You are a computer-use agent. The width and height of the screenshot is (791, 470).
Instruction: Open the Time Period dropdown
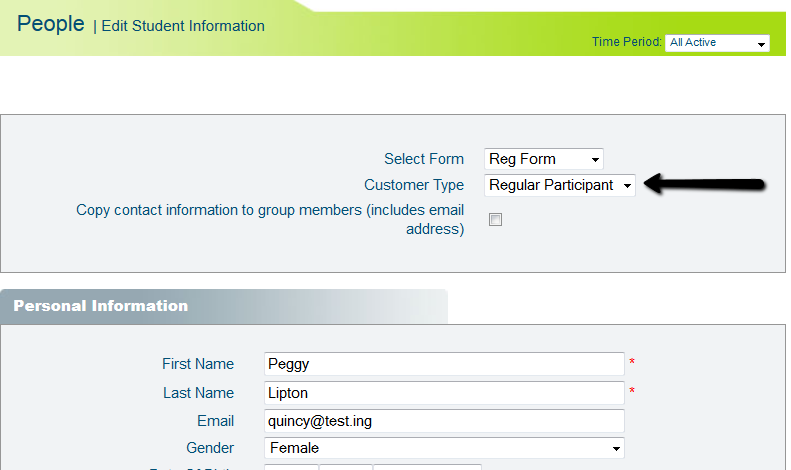[716, 43]
